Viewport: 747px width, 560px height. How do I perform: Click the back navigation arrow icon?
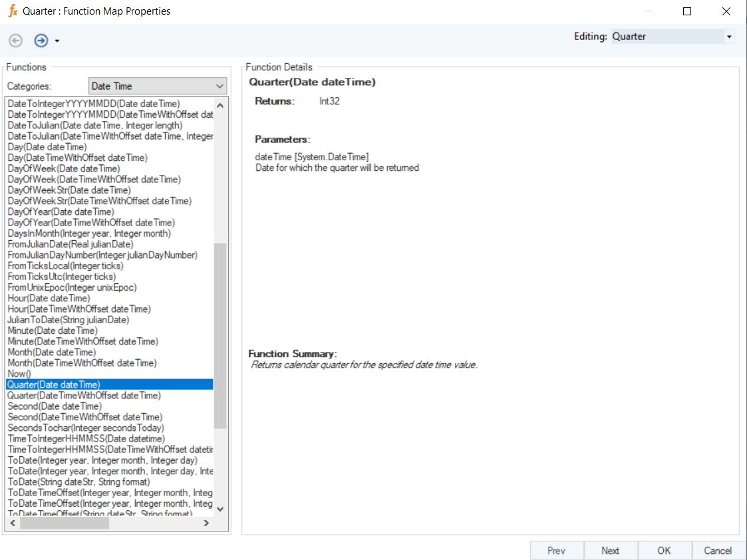pyautogui.click(x=16, y=41)
